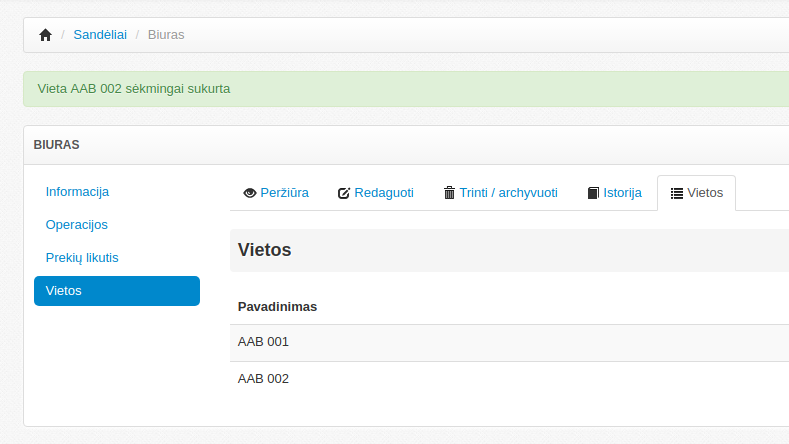Open the Istorija tab

click(x=622, y=193)
